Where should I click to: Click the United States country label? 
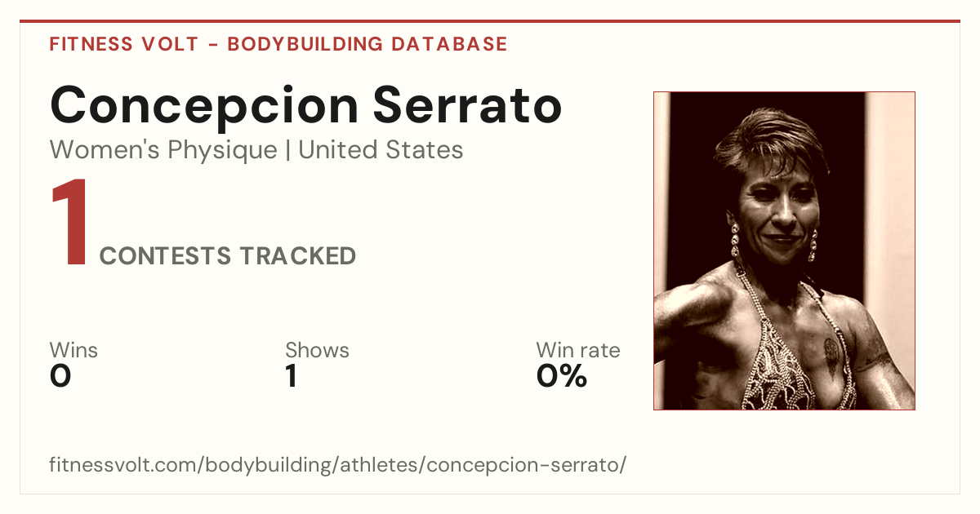coord(381,150)
